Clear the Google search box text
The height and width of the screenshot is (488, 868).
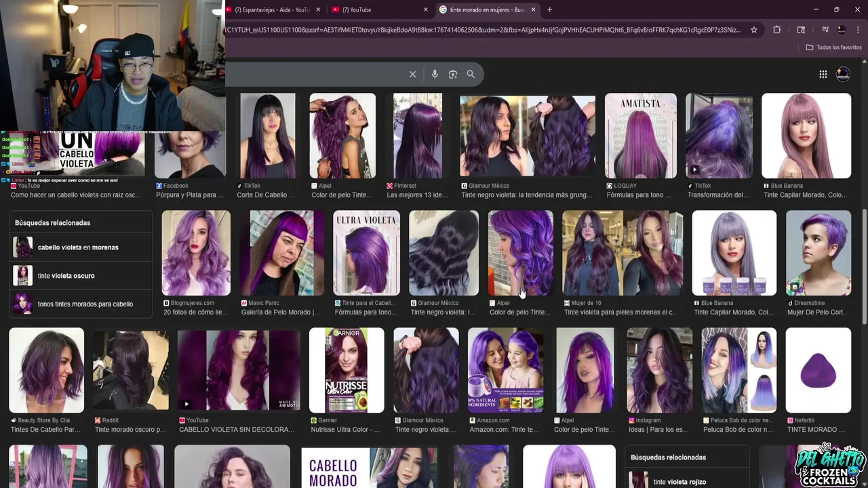412,75
